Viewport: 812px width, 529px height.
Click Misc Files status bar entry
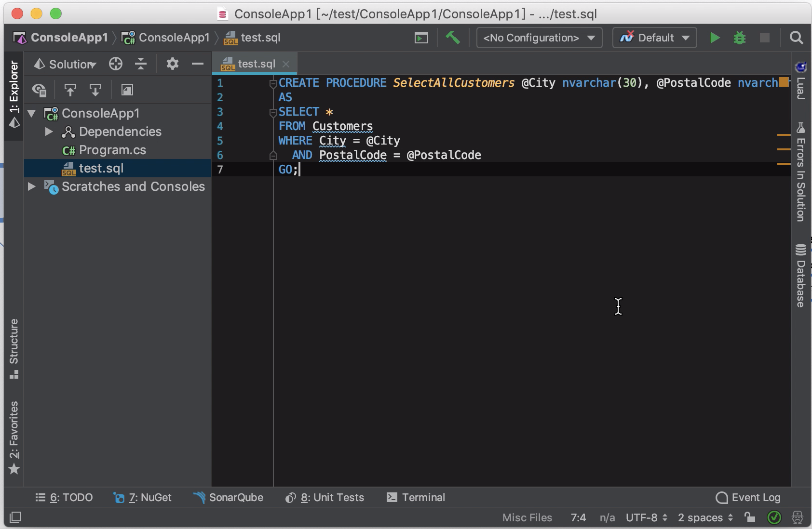(527, 518)
